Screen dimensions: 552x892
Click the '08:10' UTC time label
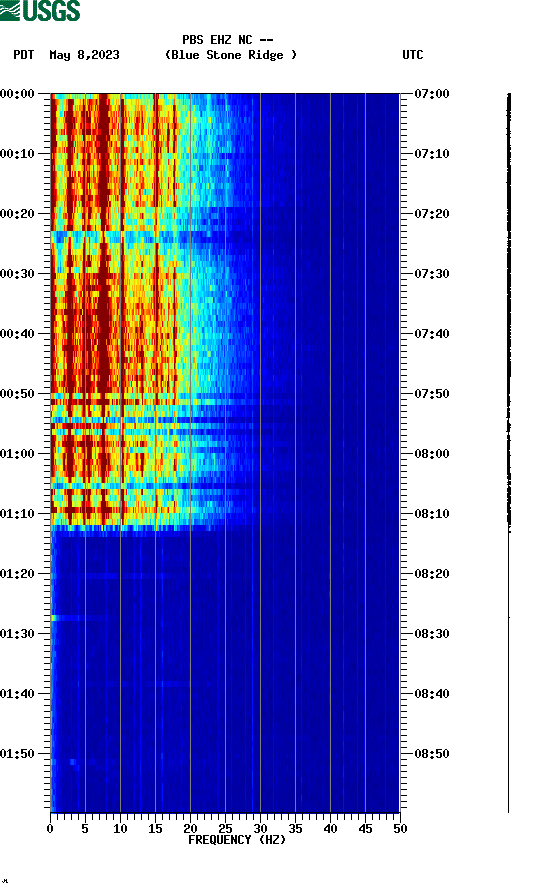point(432,514)
